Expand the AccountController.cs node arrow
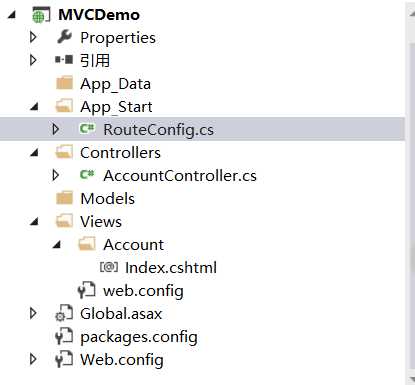415x385 pixels. pos(56,175)
